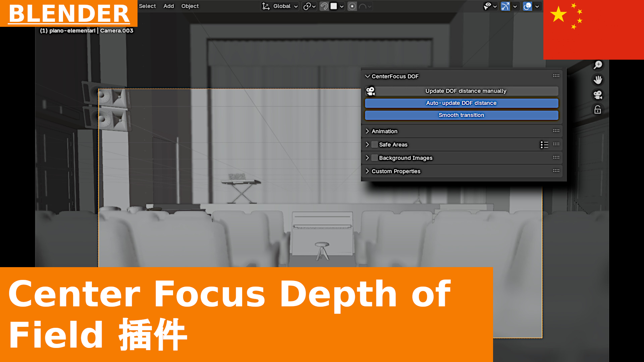644x362 pixels.
Task: Enable the Safe Areas checkbox
Action: tap(375, 144)
